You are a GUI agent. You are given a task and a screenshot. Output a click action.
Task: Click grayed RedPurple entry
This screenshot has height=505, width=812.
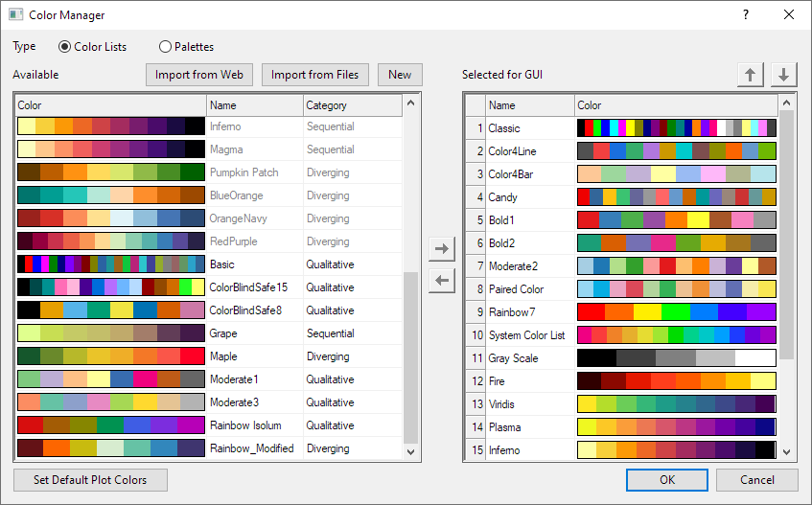point(234,241)
